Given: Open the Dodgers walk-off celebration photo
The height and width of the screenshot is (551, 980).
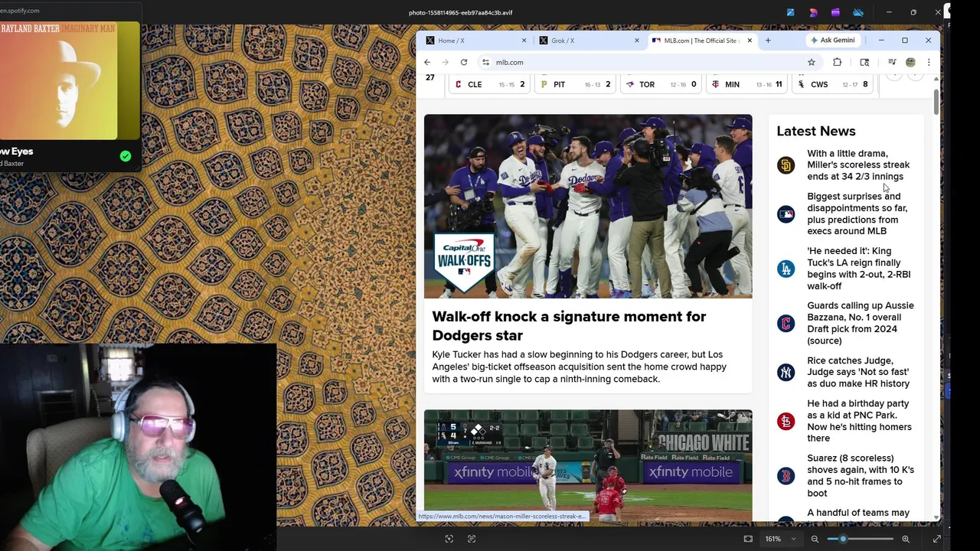Looking at the screenshot, I should pos(588,206).
